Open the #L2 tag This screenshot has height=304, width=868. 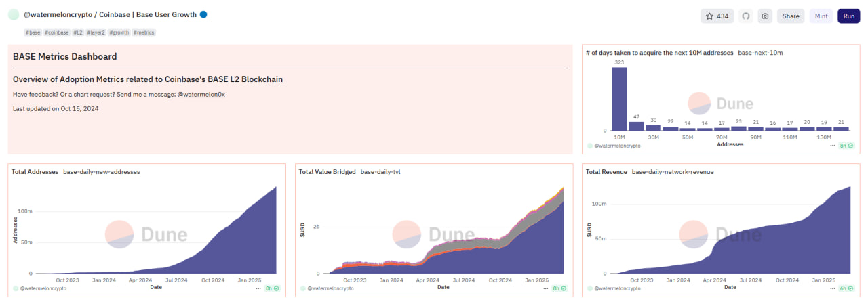coord(78,32)
